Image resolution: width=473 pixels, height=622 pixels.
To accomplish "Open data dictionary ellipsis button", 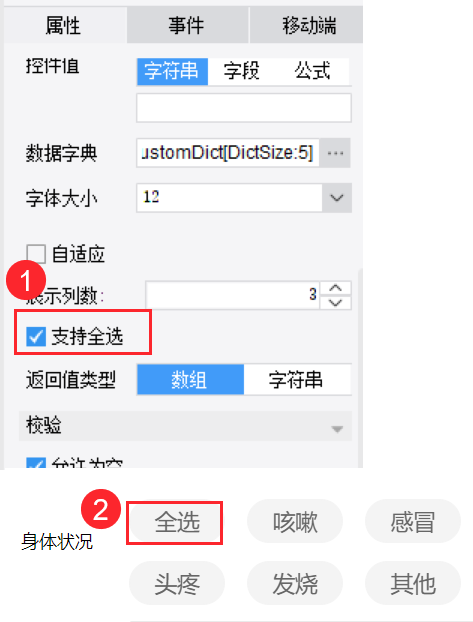I will pos(335,153).
